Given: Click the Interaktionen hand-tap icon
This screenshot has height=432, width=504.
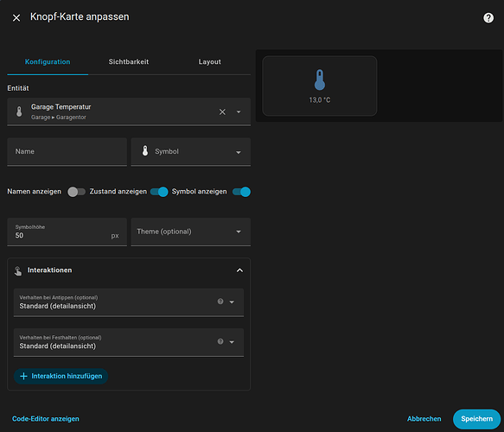Looking at the screenshot, I should click(18, 270).
